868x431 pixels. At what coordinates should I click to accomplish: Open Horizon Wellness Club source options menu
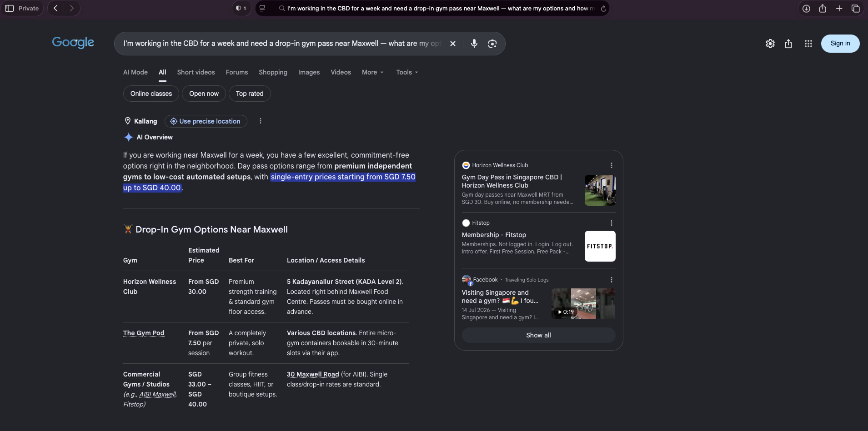(612, 165)
